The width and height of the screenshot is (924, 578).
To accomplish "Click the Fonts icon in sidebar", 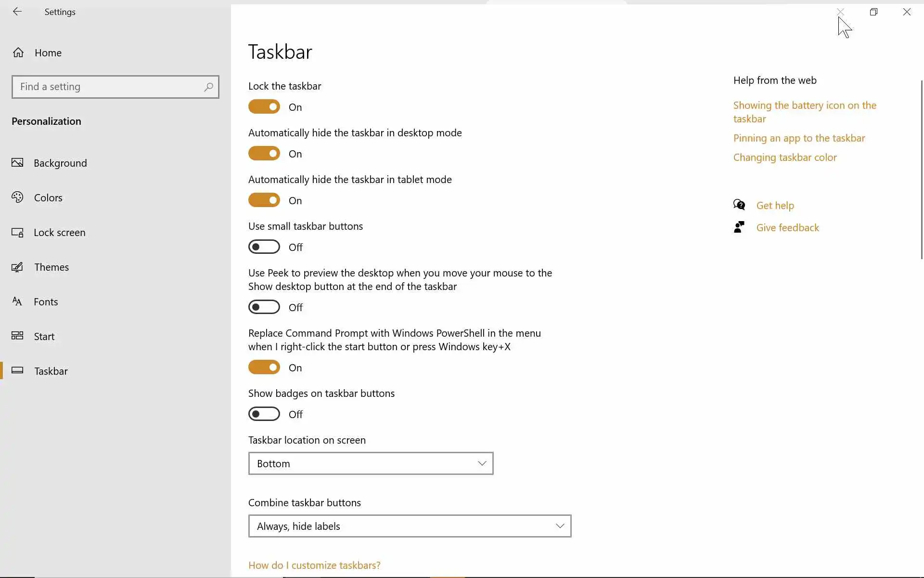I will [17, 302].
